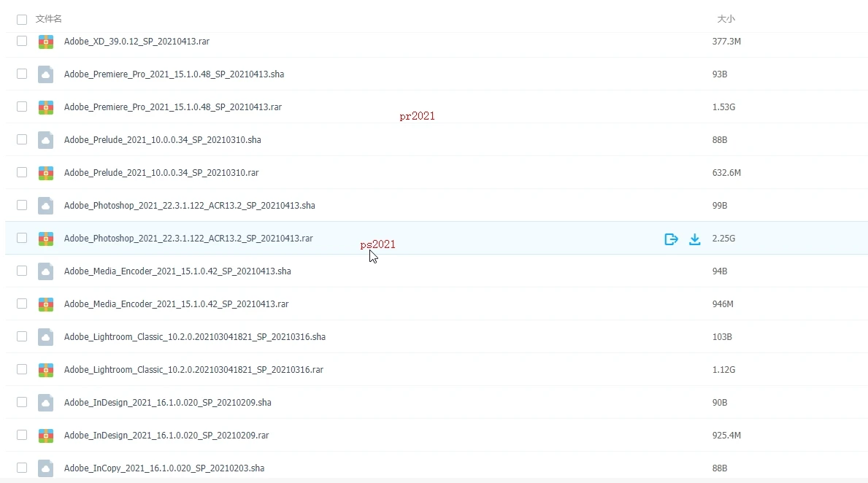
Task: Open Adobe_InCopy_2021 .sha file name
Action: [164, 468]
